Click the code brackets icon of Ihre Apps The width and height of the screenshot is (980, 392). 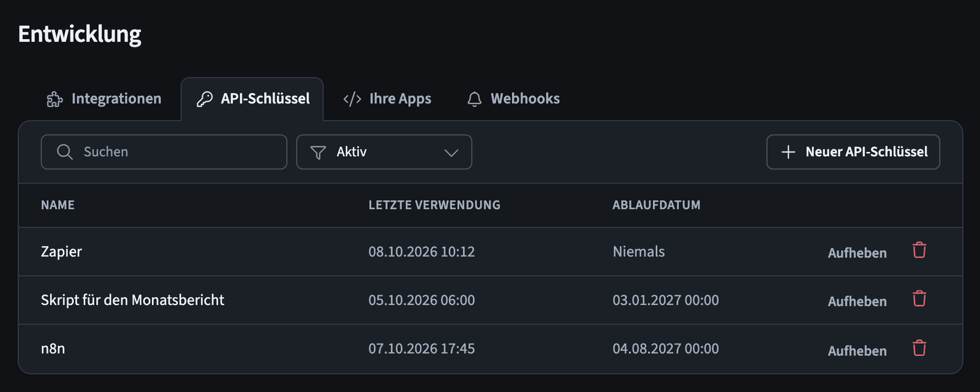(x=352, y=99)
